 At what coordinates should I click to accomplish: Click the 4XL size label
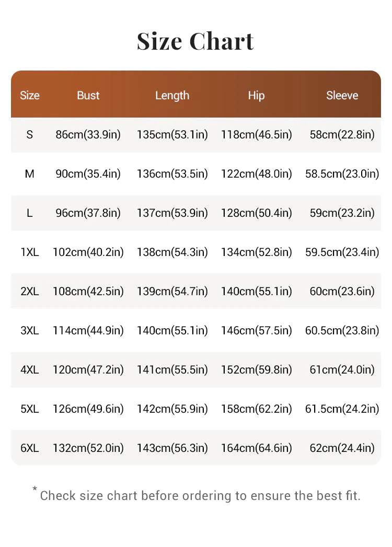pos(30,369)
